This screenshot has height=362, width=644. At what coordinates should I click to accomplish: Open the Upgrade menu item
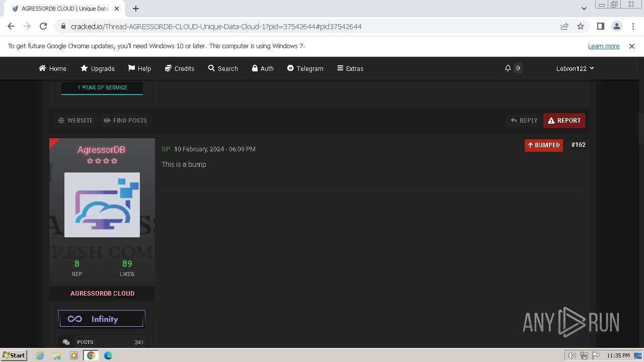(98, 68)
